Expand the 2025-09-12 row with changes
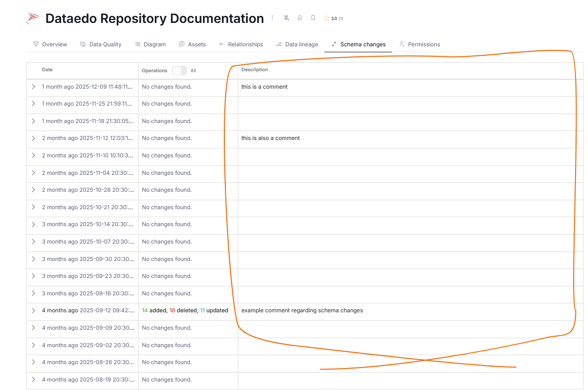This screenshot has width=588, height=390. 33,310
